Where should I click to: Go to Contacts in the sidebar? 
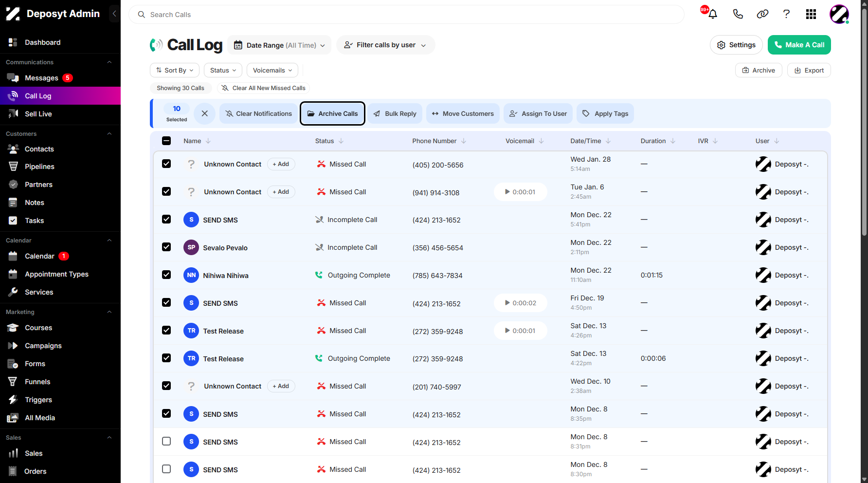pyautogui.click(x=60, y=149)
